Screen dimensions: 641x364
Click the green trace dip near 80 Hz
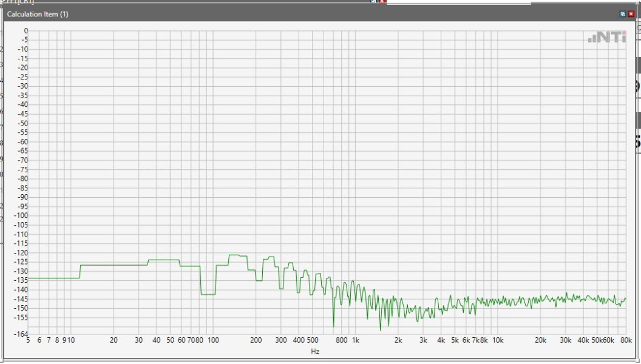[208, 294]
